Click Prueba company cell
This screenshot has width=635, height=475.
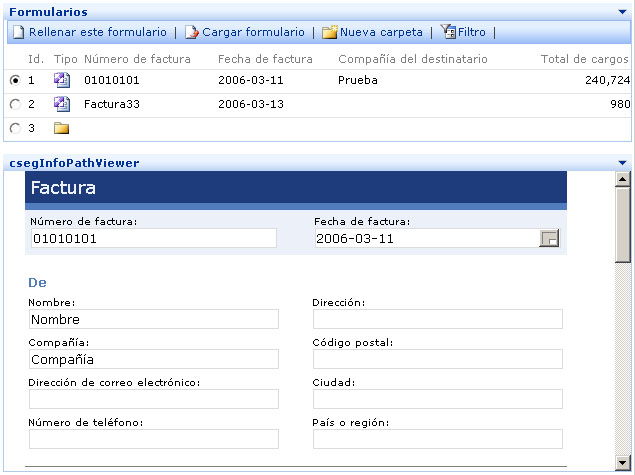(x=358, y=80)
